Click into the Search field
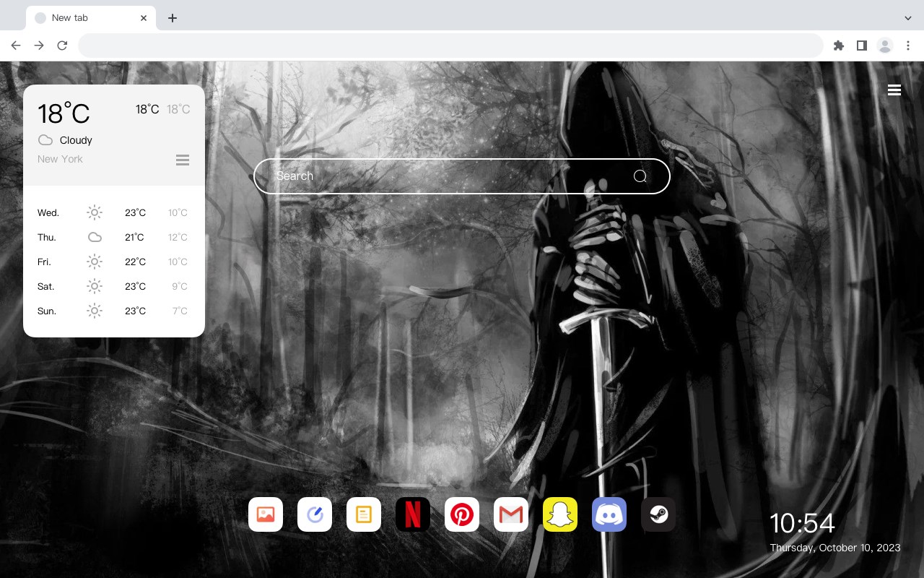Image resolution: width=924 pixels, height=578 pixels. [x=462, y=176]
